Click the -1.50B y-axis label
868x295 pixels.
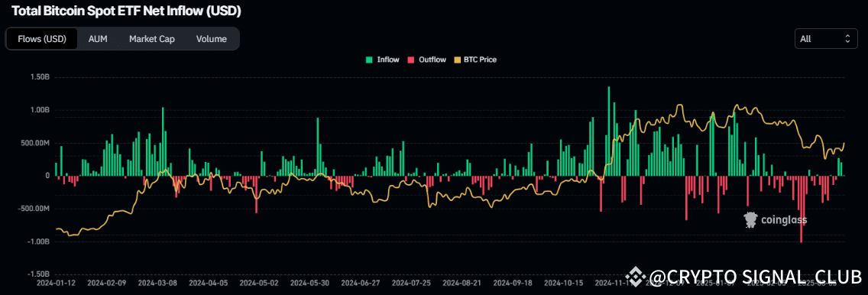pyautogui.click(x=39, y=274)
